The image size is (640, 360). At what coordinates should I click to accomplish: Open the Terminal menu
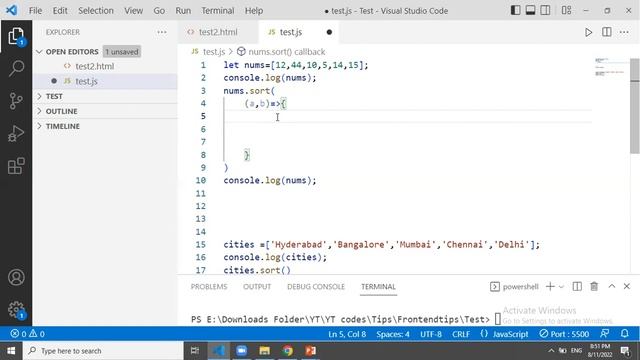click(x=218, y=11)
